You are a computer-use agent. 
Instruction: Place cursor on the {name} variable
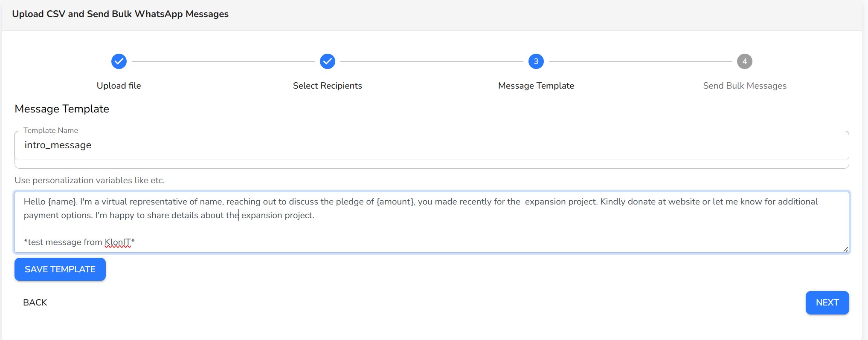pyautogui.click(x=62, y=202)
